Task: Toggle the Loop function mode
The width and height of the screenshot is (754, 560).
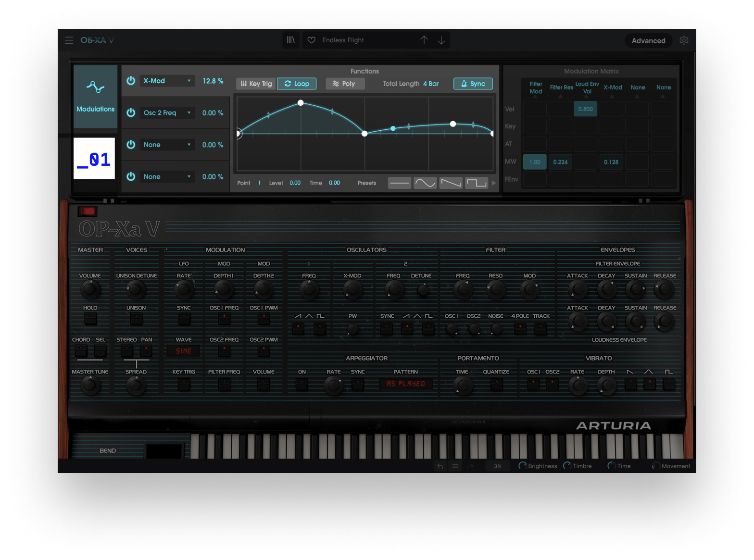Action: tap(297, 84)
